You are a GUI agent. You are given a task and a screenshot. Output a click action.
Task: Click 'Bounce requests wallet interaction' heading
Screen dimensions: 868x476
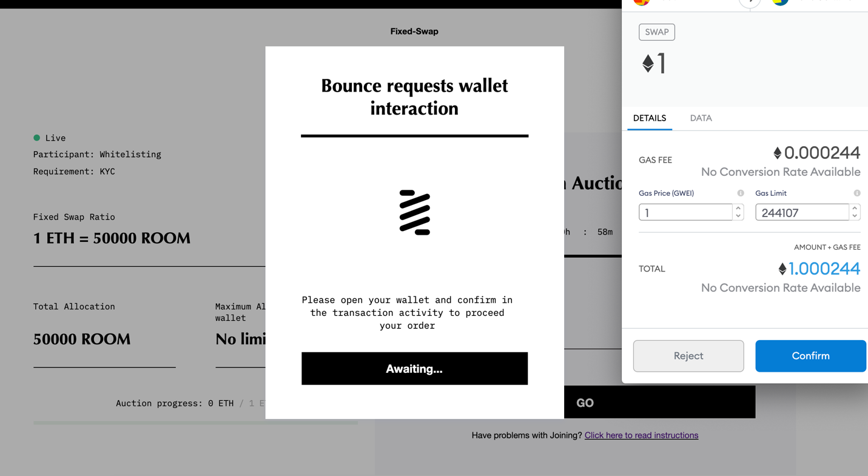[414, 97]
